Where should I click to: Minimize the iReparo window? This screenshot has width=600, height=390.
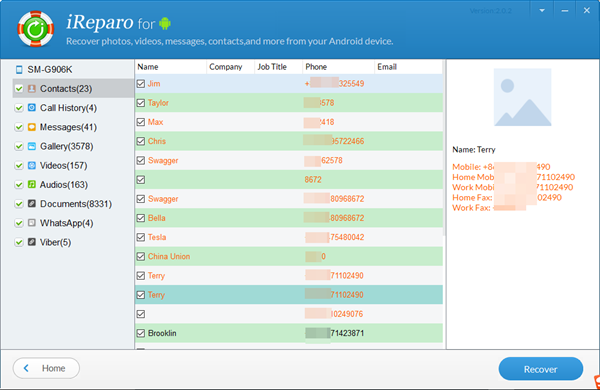[564, 11]
